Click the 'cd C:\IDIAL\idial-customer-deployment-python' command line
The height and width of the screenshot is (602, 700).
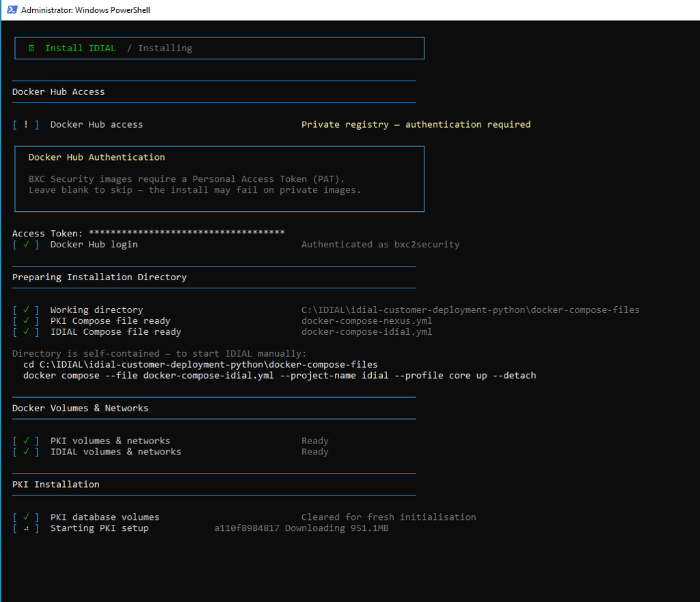pyautogui.click(x=200, y=365)
